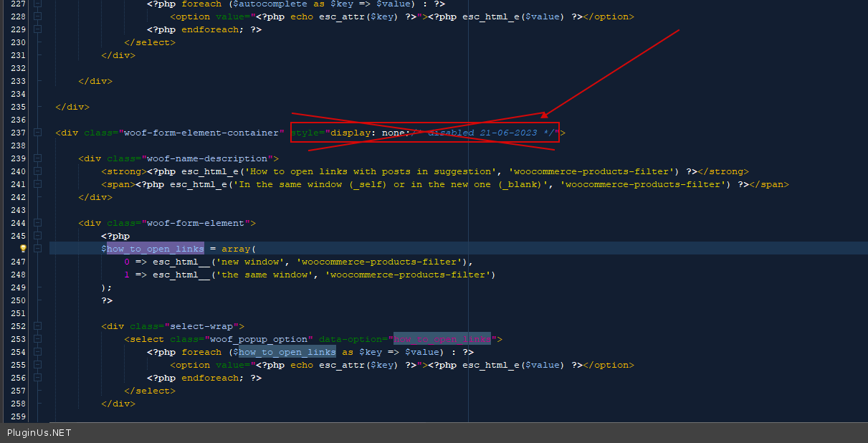Click the PluginUs.NET label
Image resolution: width=868 pixels, height=443 pixels.
click(39, 433)
